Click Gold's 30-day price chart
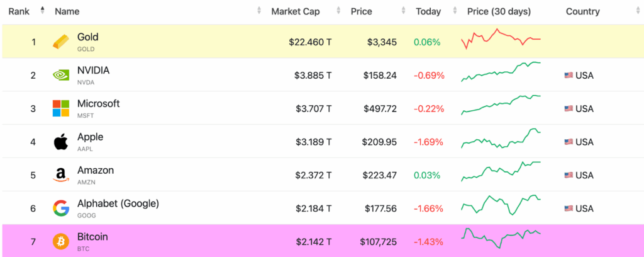644x257 pixels. tap(501, 40)
